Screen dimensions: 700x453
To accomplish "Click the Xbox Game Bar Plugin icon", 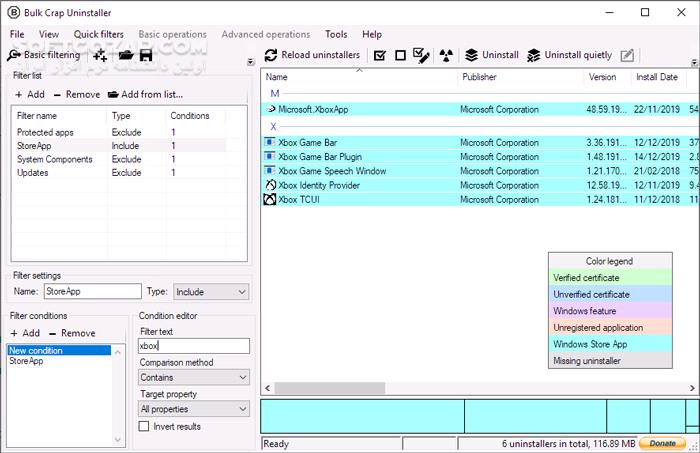I will (270, 157).
